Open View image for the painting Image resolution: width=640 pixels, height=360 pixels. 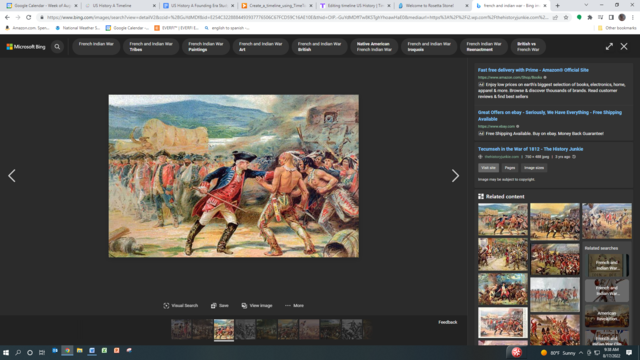257,305
